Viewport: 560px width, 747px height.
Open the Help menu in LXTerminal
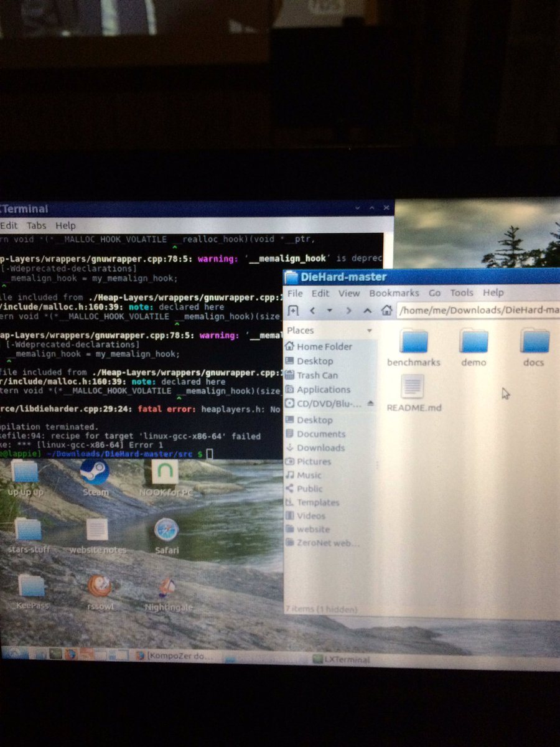pyautogui.click(x=65, y=225)
